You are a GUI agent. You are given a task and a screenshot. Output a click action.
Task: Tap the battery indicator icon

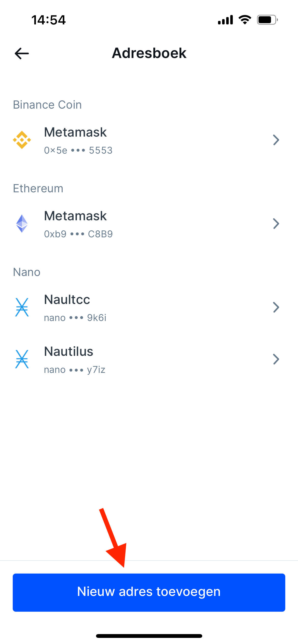click(267, 20)
